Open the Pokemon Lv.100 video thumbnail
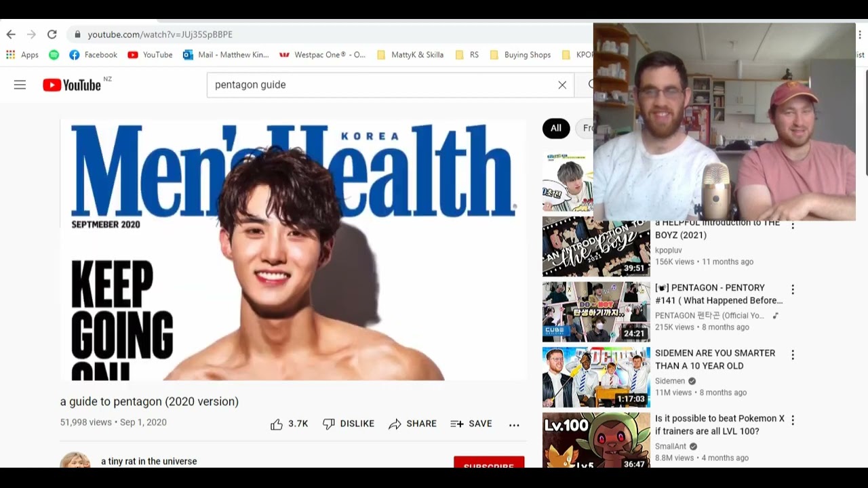 (596, 440)
